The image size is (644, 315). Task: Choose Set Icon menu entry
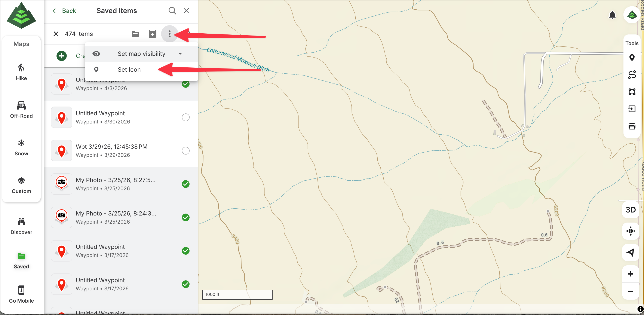click(129, 70)
